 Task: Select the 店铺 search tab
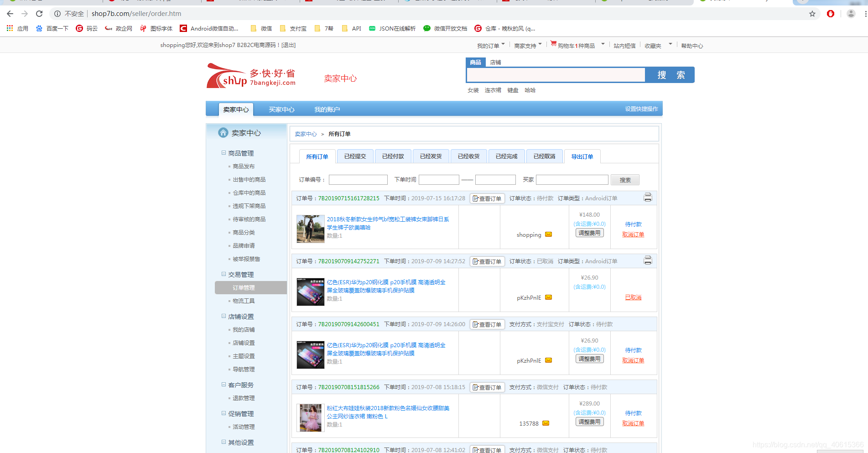pyautogui.click(x=495, y=62)
